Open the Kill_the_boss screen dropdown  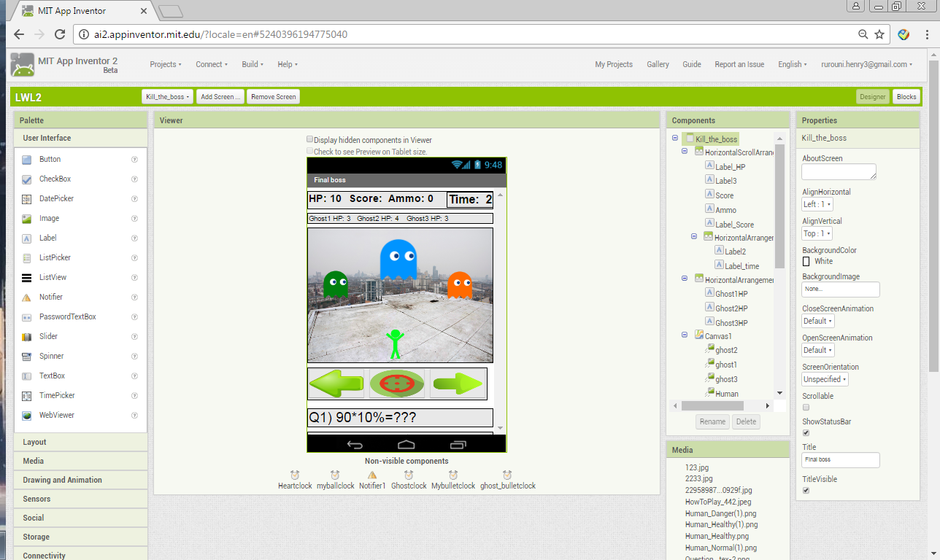pos(168,97)
